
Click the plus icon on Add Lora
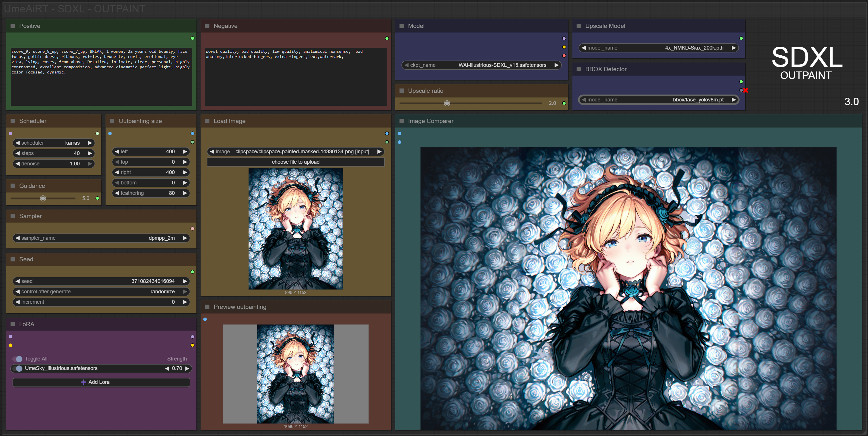coord(83,382)
